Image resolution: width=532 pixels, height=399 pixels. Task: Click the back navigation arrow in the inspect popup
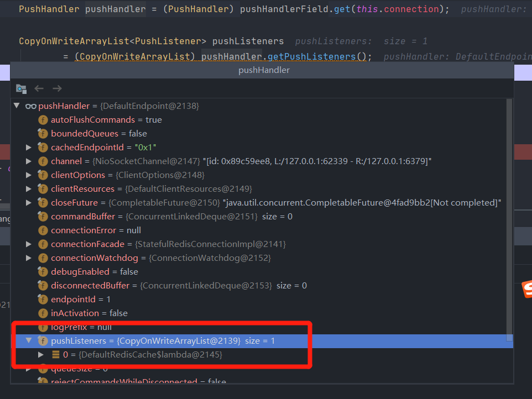tap(38, 88)
